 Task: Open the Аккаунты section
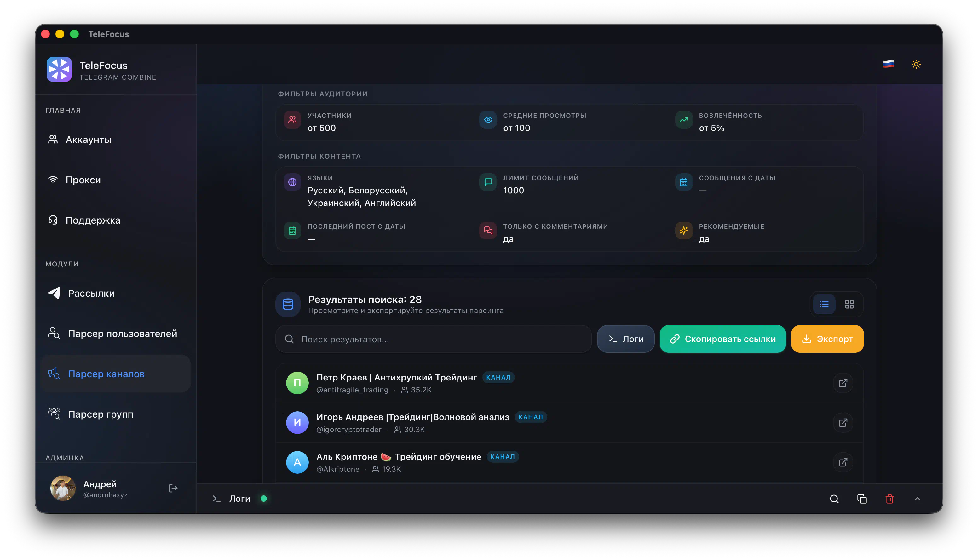point(115,140)
